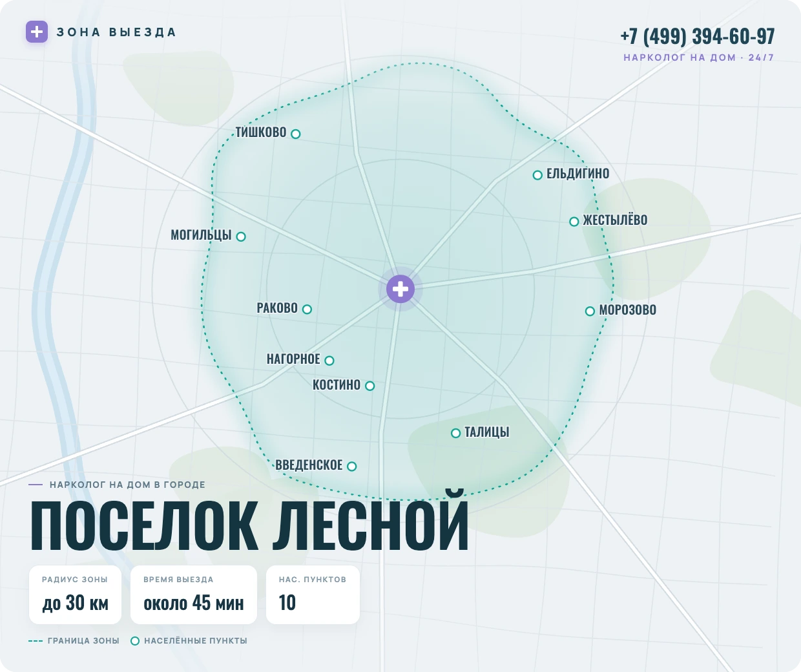Click the legend circle for населённые пункты

pyautogui.click(x=135, y=641)
